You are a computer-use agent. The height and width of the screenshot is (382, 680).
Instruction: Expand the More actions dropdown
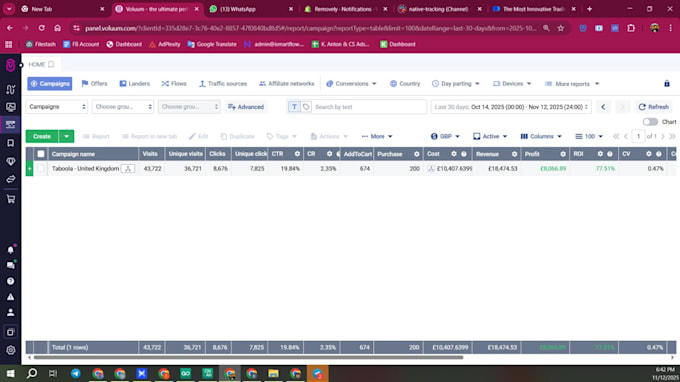[377, 136]
